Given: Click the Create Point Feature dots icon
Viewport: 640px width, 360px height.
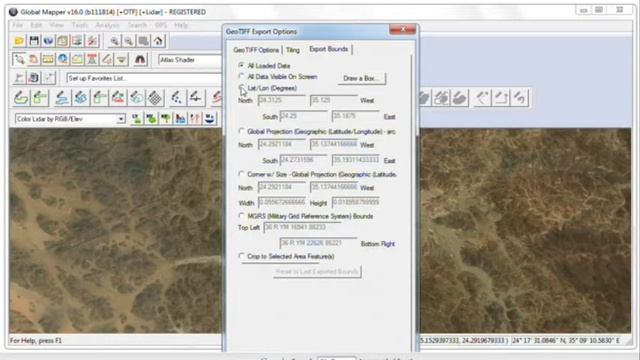Looking at the screenshot, I should pos(176,98).
